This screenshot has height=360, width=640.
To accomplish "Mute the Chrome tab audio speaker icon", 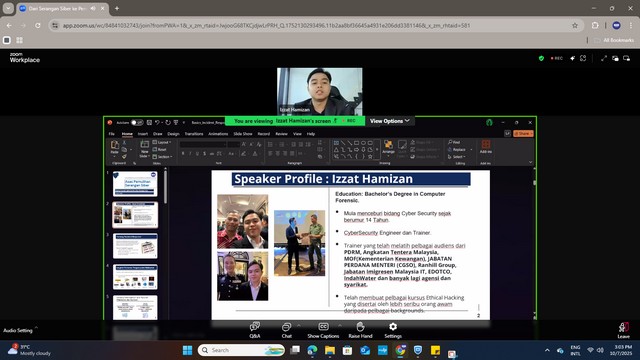I will pyautogui.click(x=93, y=8).
